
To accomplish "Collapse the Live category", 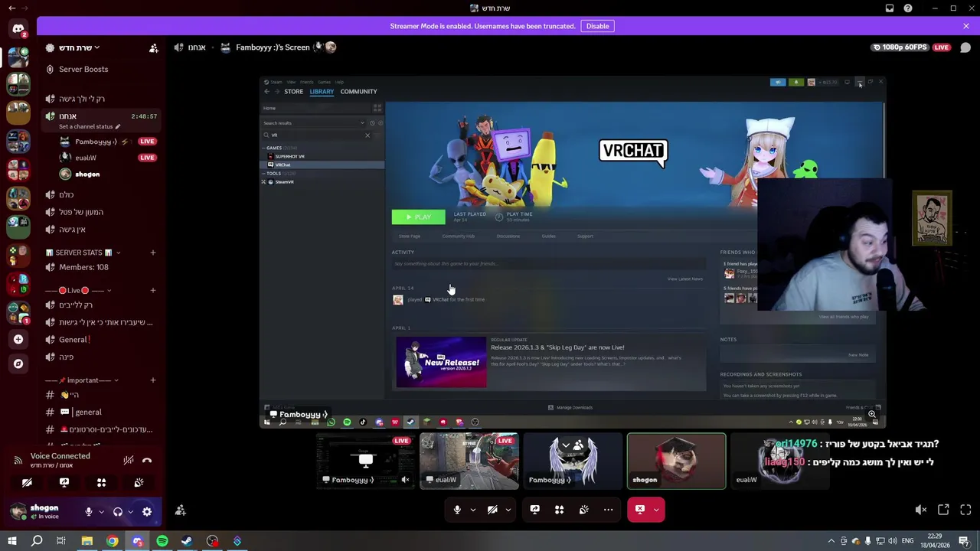I will pos(79,290).
